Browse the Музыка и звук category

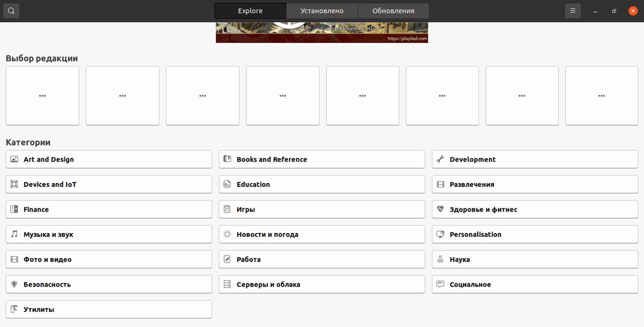tap(109, 235)
